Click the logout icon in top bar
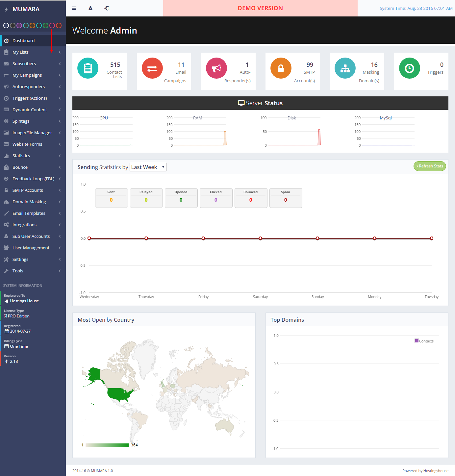 [x=107, y=8]
